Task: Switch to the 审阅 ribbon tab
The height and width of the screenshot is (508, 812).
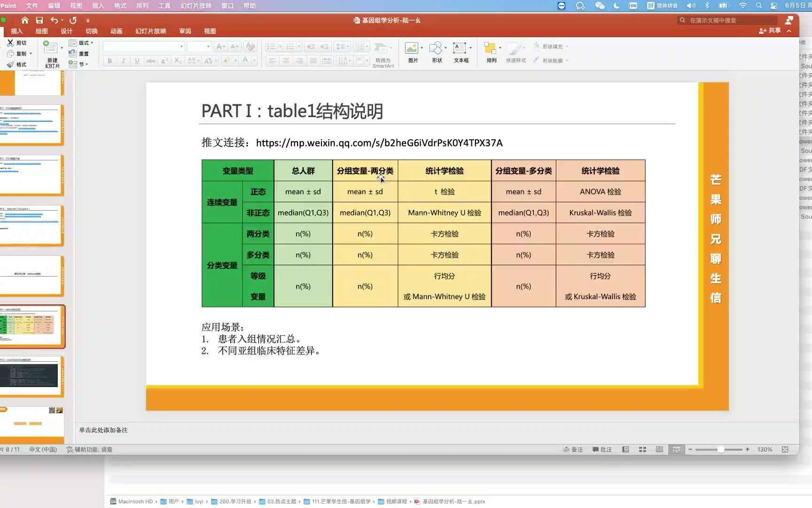Action: [185, 31]
